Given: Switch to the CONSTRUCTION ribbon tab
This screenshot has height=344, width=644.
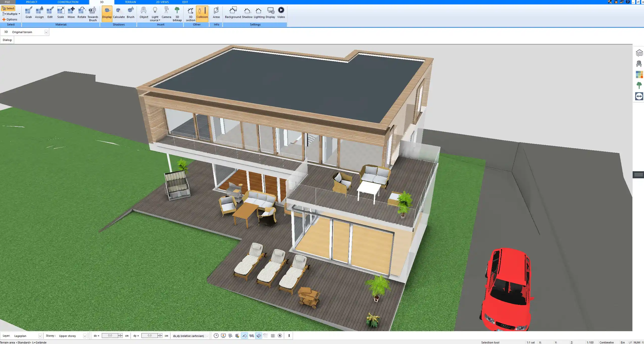Looking at the screenshot, I should 68,2.
